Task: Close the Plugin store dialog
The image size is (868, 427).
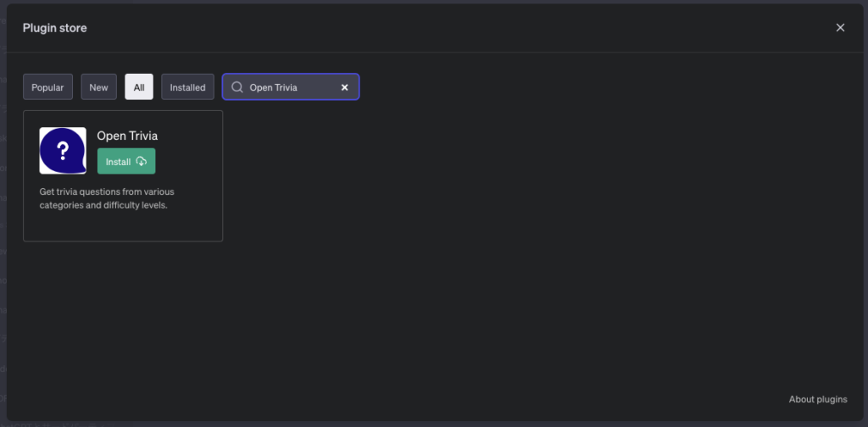Action: [840, 28]
